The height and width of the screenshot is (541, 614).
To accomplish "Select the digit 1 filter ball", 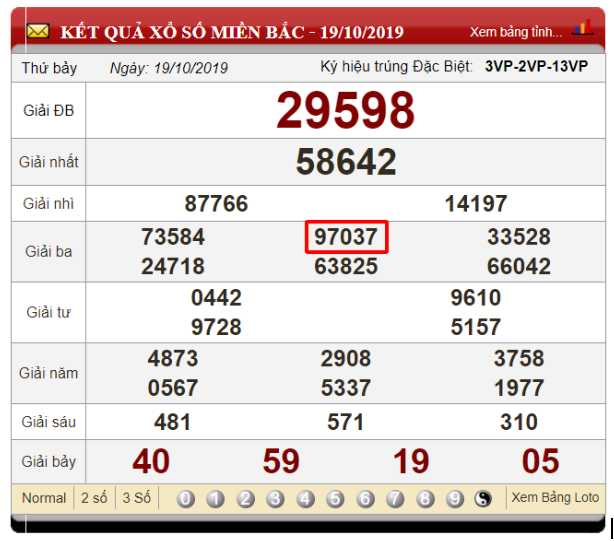I will [216, 499].
